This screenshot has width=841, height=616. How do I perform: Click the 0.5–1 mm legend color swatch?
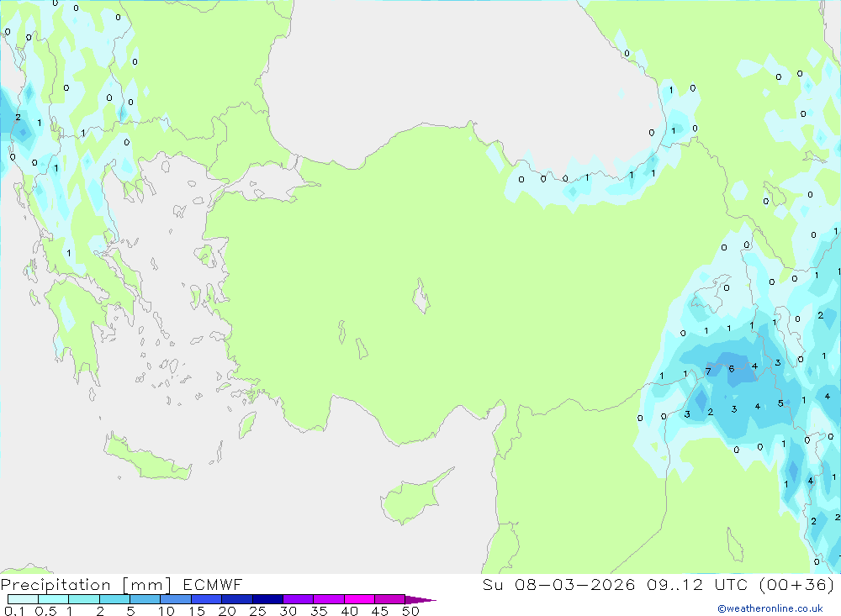click(x=53, y=599)
